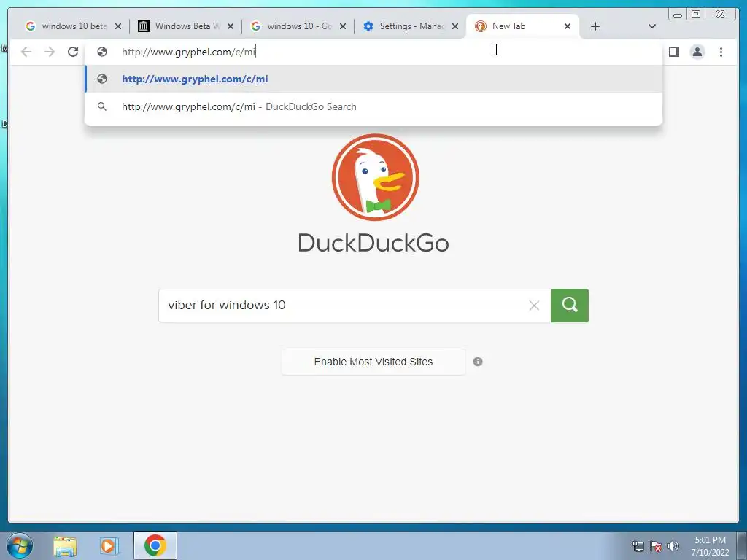The image size is (747, 560).
Task: Open the Windows Start menu
Action: (x=20, y=545)
